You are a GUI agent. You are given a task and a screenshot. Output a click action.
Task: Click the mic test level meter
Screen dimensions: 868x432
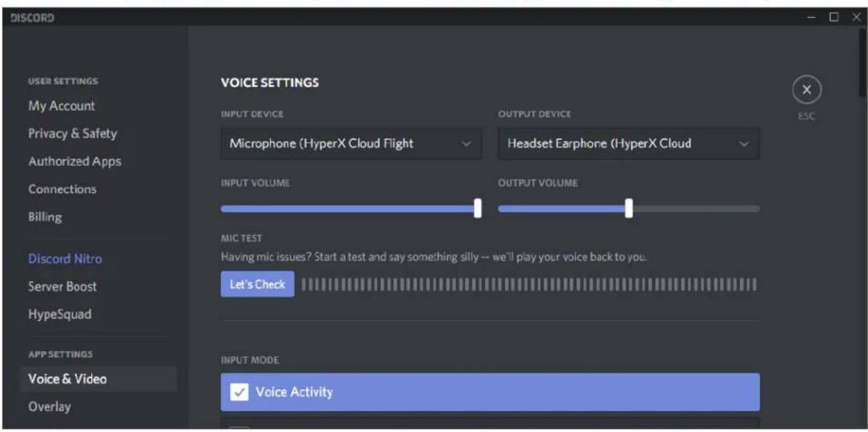point(529,284)
